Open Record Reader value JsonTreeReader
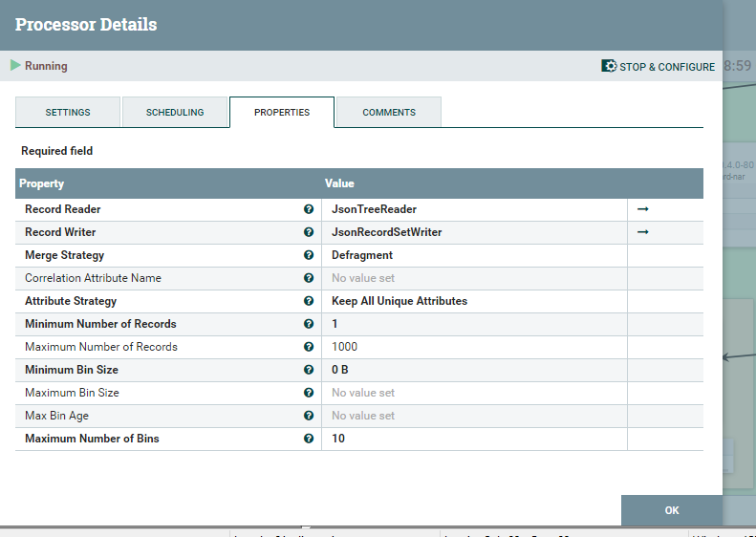 pyautogui.click(x=374, y=209)
